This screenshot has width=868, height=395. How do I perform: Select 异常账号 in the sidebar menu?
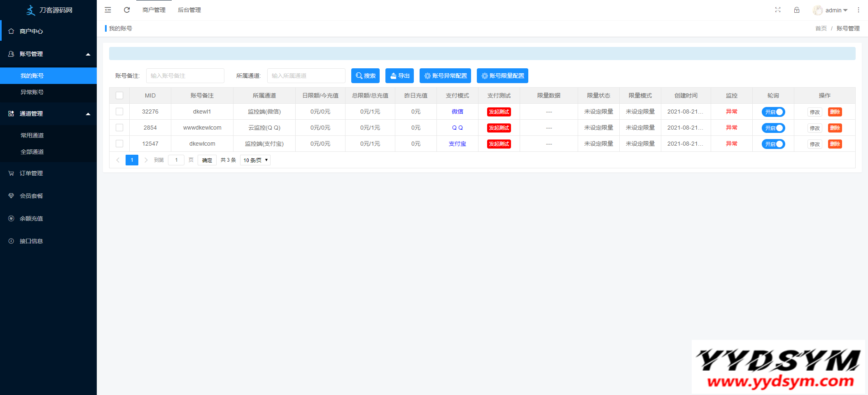coord(32,92)
